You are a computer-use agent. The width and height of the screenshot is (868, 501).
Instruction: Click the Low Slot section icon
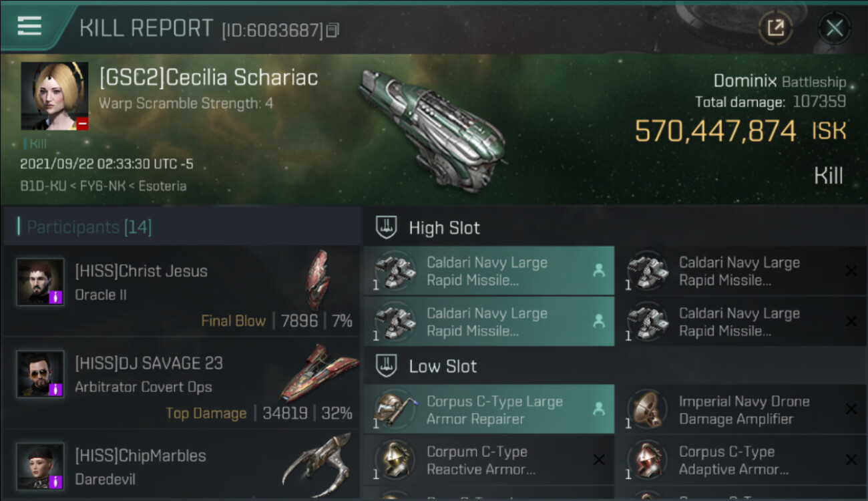pos(387,366)
